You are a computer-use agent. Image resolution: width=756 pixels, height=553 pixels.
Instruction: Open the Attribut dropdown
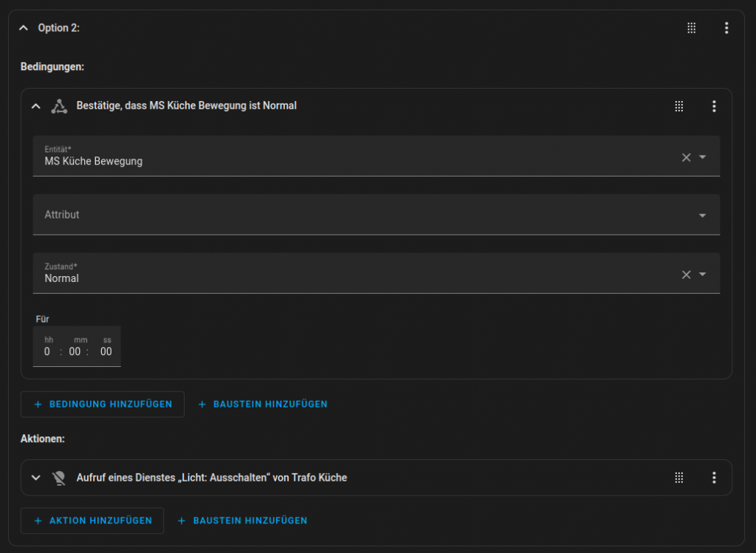click(702, 216)
